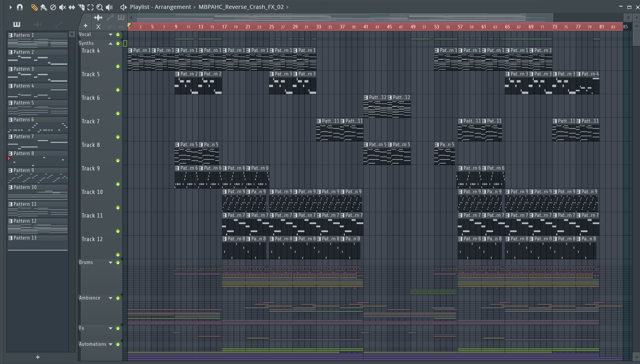Click the picker panel scrollbar handle

72,34
